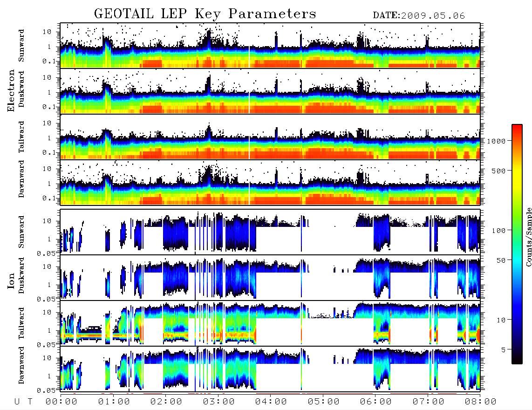Click the 05:00 time tick label
Viewport: 532px width, 410px height.
(x=323, y=402)
